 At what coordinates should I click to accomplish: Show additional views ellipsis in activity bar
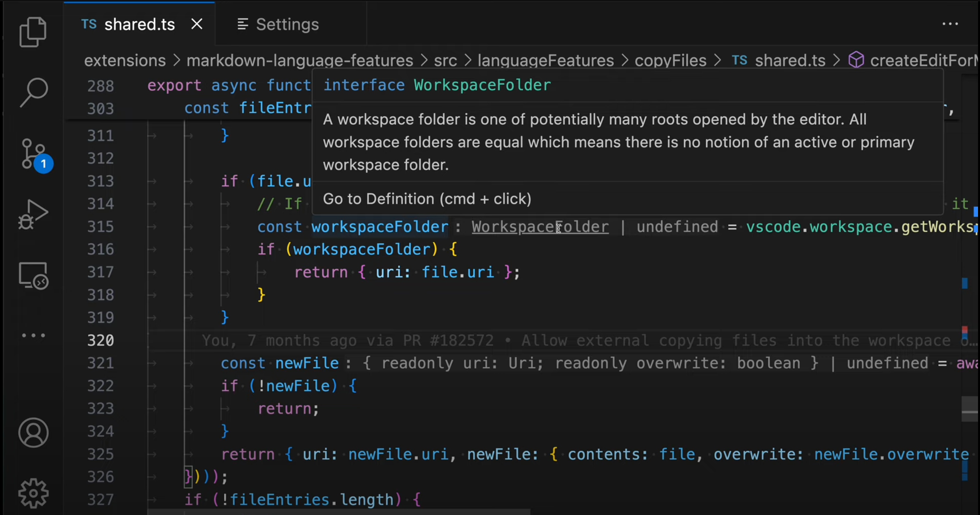[x=33, y=335]
